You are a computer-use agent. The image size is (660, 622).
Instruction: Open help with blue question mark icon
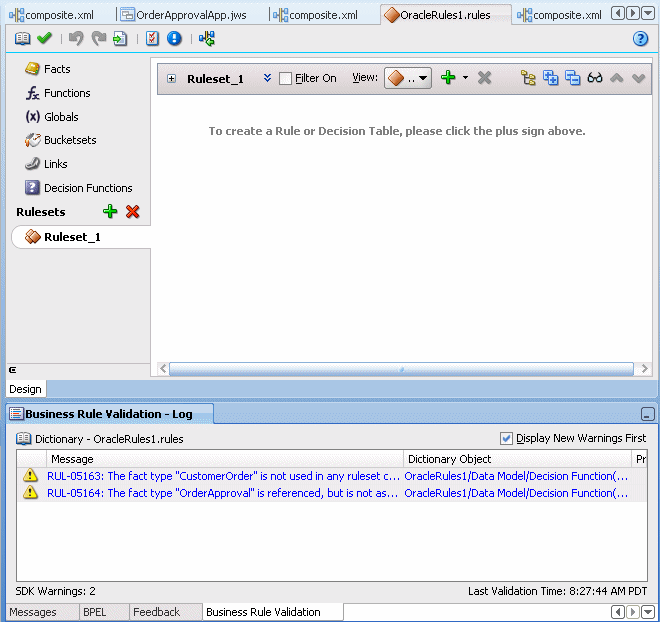640,39
